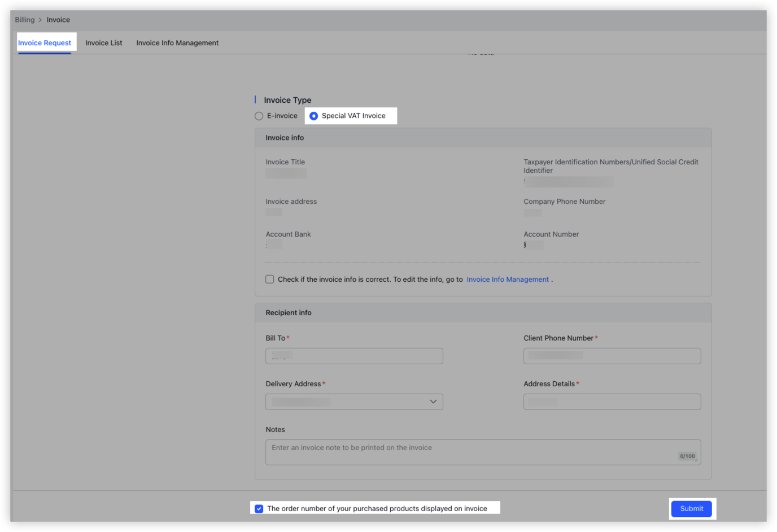The image size is (777, 532).
Task: Switch to the Invoice List tab
Action: [103, 42]
